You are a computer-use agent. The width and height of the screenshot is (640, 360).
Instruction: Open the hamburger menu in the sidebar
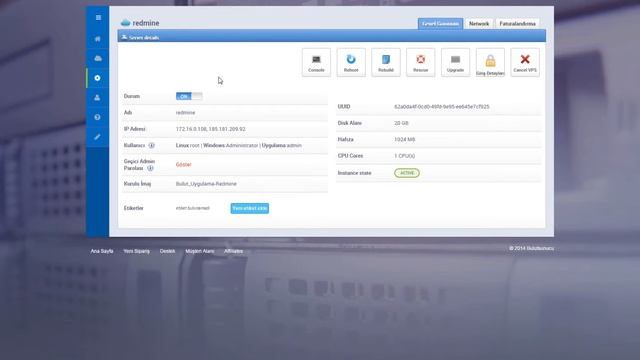coord(98,18)
